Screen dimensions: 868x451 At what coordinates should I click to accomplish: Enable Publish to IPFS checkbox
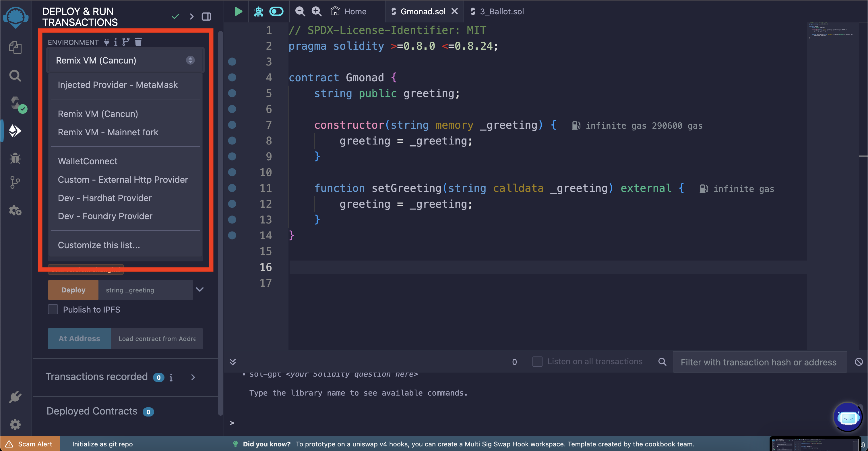point(53,310)
